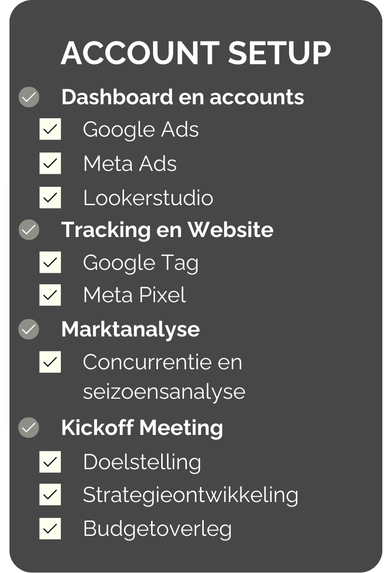This screenshot has width=392, height=573.
Task: Toggle the Google Tag checkbox
Action: [50, 263]
